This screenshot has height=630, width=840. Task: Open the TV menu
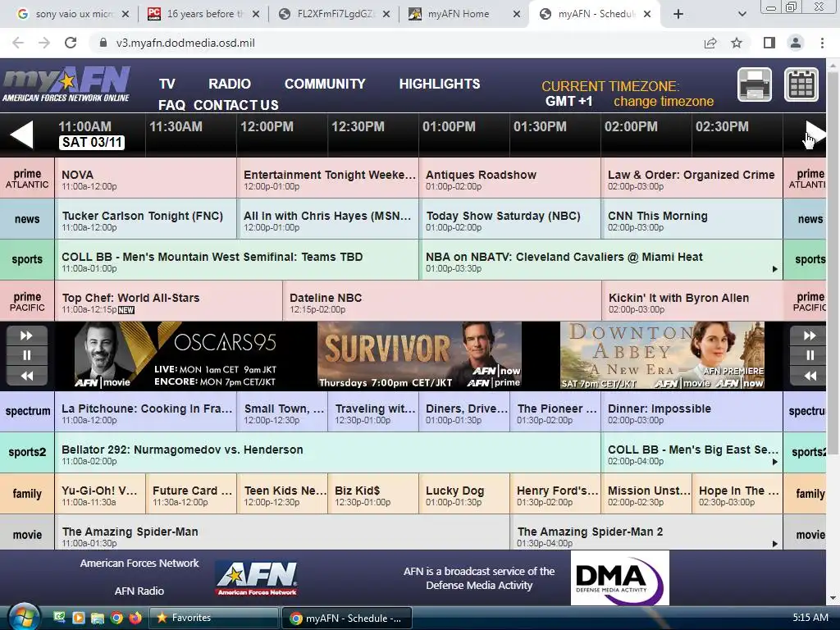point(167,84)
